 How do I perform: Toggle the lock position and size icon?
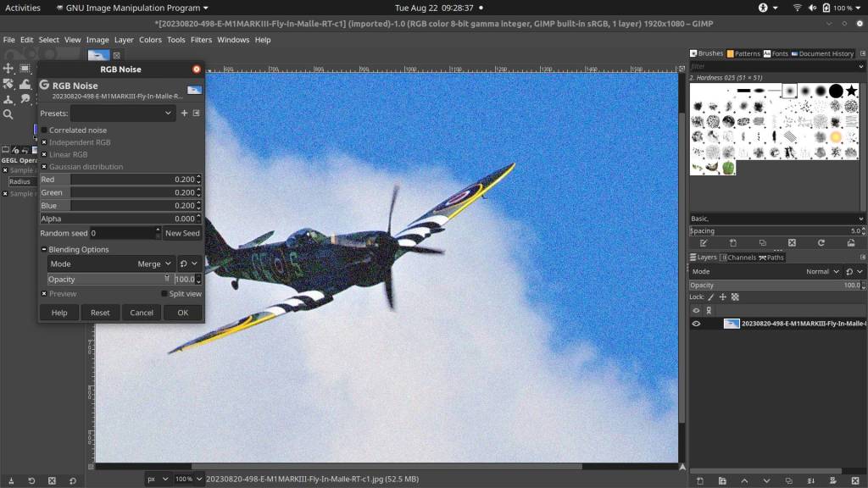(x=723, y=297)
